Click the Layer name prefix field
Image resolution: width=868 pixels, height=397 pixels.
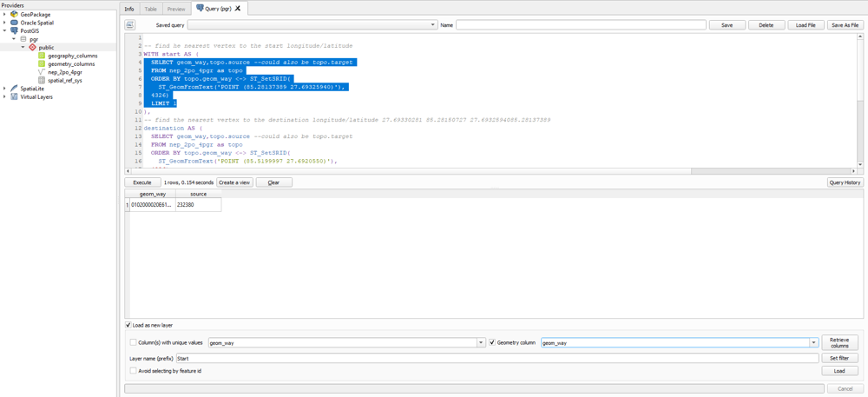[496, 358]
